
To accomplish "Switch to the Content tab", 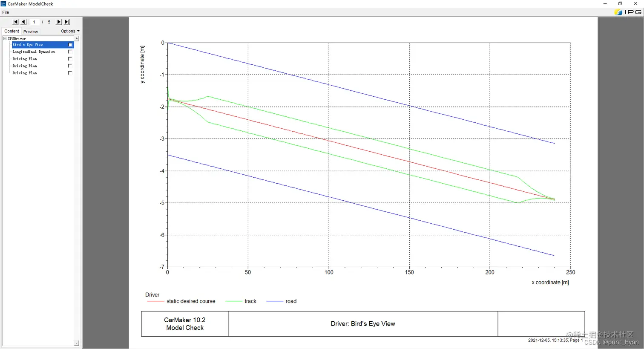I will [x=11, y=31].
